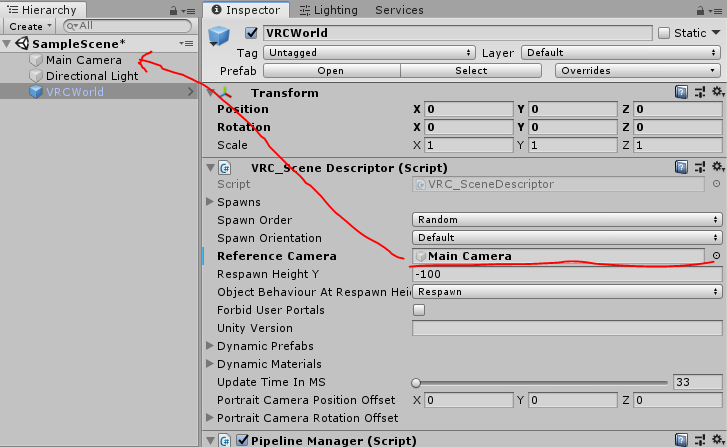Click the Respawn Height Y field
Viewport: 727px width, 447px height.
pos(567,274)
